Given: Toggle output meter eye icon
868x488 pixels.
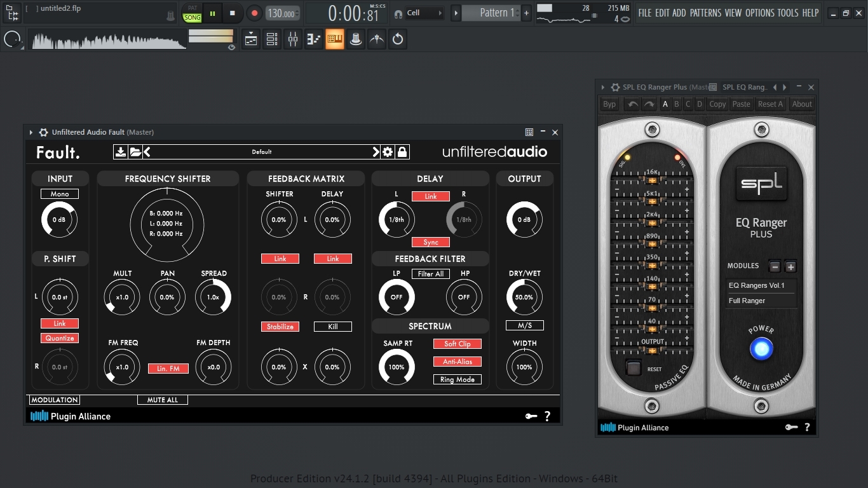Looking at the screenshot, I should (231, 47).
